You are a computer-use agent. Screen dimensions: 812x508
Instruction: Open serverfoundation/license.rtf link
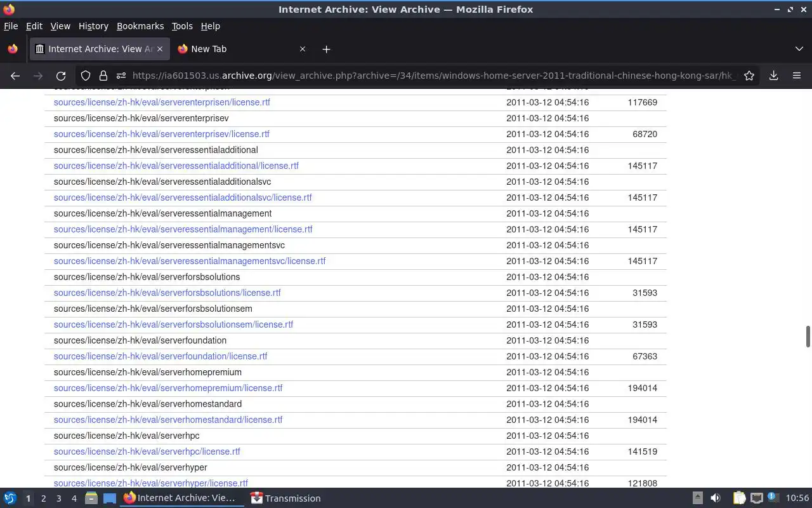160,356
